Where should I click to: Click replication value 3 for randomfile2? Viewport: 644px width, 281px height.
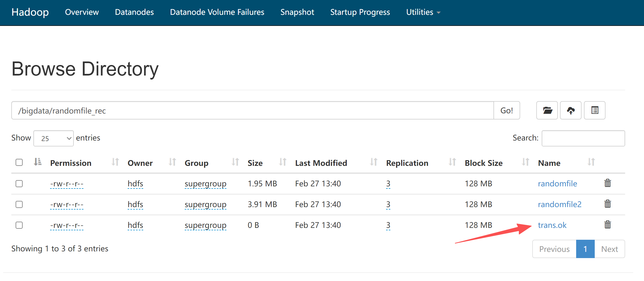tap(388, 204)
